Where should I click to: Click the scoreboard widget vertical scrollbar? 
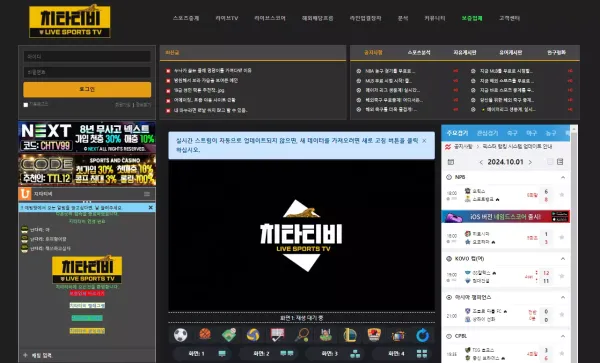point(574,243)
